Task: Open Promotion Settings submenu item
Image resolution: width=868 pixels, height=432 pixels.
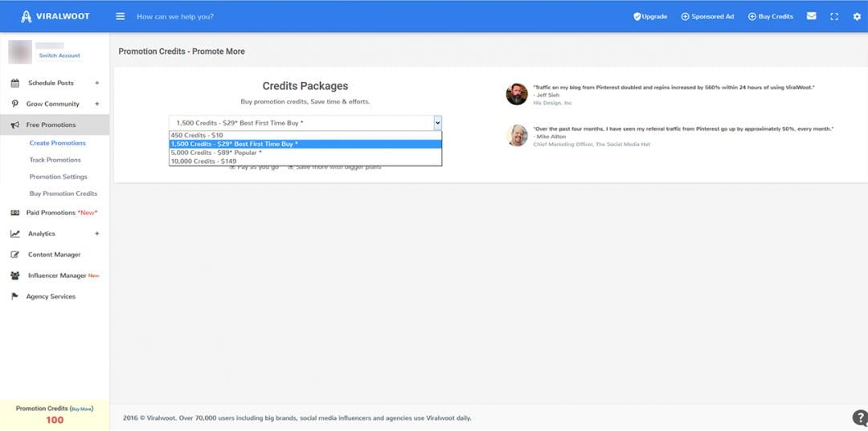Action: tap(58, 177)
